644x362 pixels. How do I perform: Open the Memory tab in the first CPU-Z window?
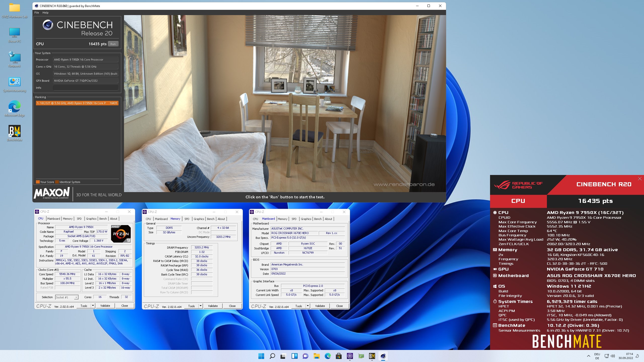[x=68, y=219]
